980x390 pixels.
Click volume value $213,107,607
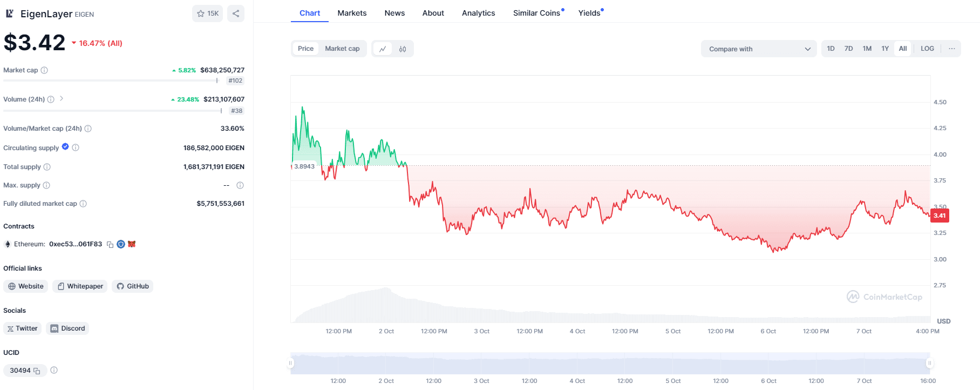(x=224, y=99)
